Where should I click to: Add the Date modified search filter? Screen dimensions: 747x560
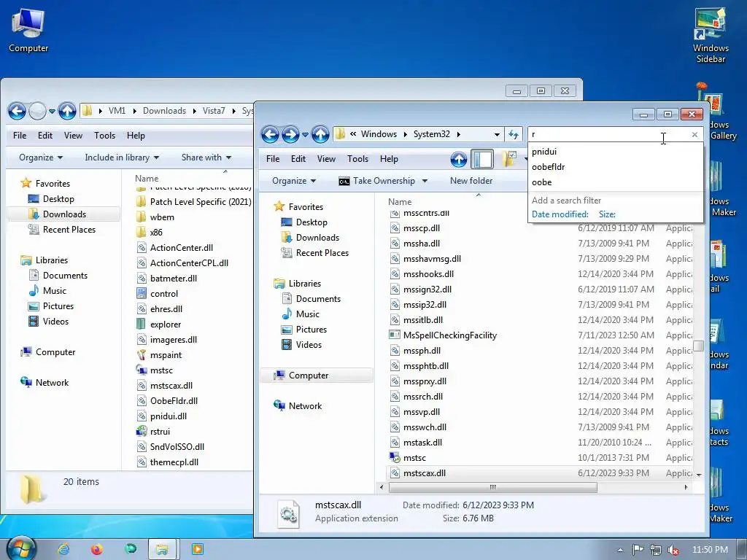[560, 214]
